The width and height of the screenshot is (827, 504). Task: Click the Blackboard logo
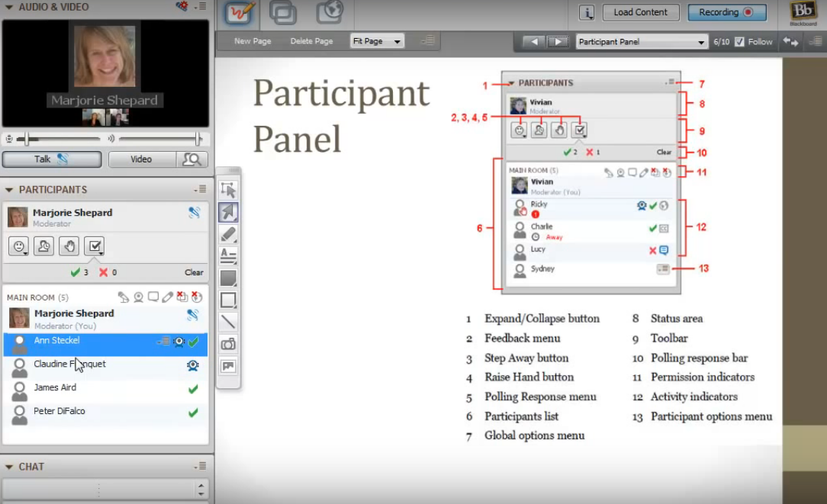pos(803,13)
